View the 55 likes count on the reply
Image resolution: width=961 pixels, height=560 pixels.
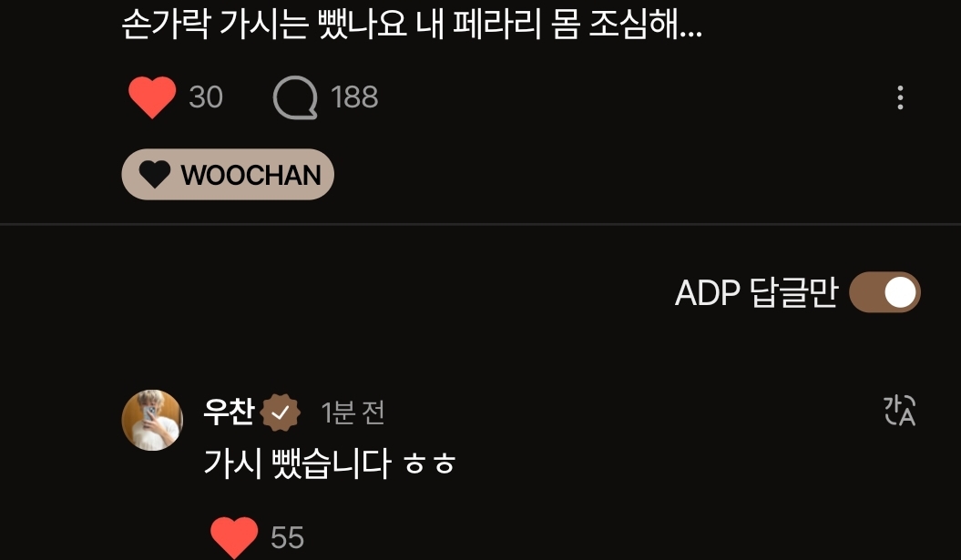click(287, 537)
